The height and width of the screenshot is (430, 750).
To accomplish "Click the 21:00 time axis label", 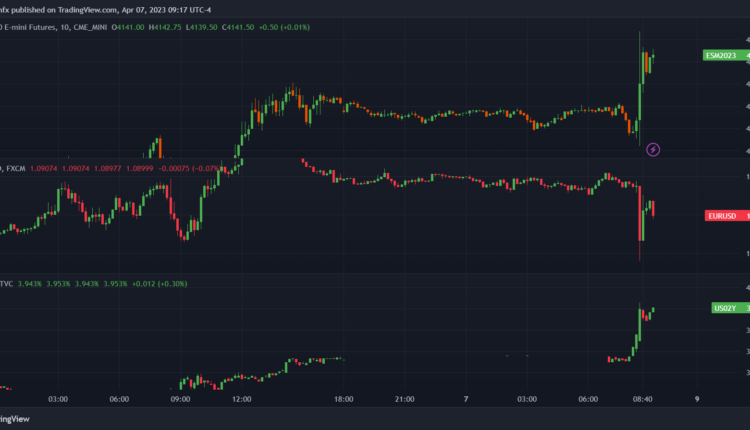I will tap(406, 399).
